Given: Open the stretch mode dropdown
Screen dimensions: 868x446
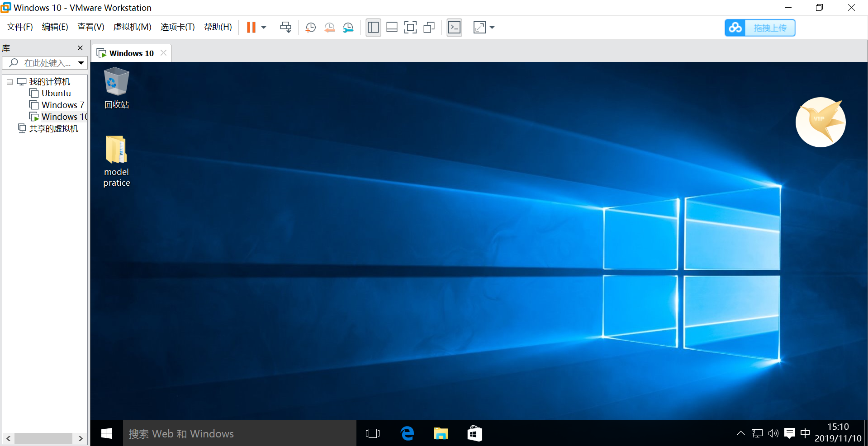Looking at the screenshot, I should [492, 27].
